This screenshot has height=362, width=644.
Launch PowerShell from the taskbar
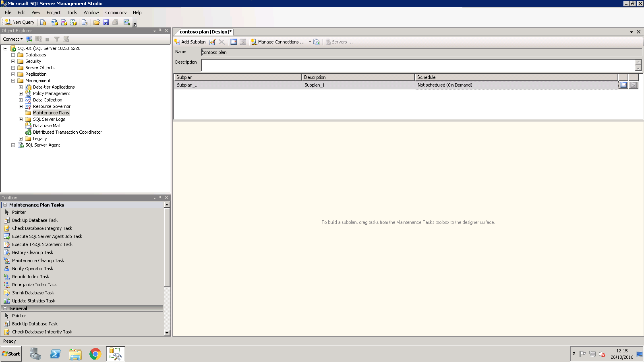click(x=55, y=354)
